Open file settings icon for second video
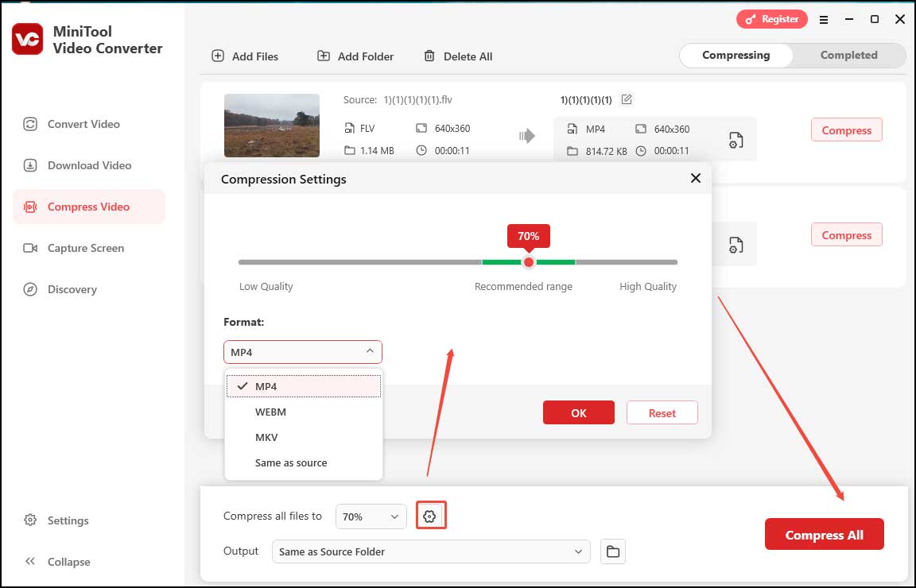The height and width of the screenshot is (588, 916). pos(736,246)
